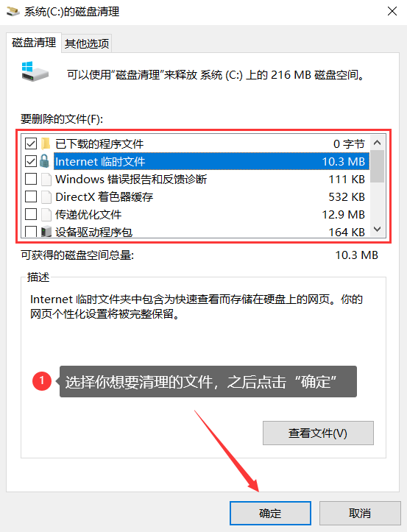Tick the DirectX 着色器缓存 checkbox
The width and height of the screenshot is (407, 532).
point(31,196)
